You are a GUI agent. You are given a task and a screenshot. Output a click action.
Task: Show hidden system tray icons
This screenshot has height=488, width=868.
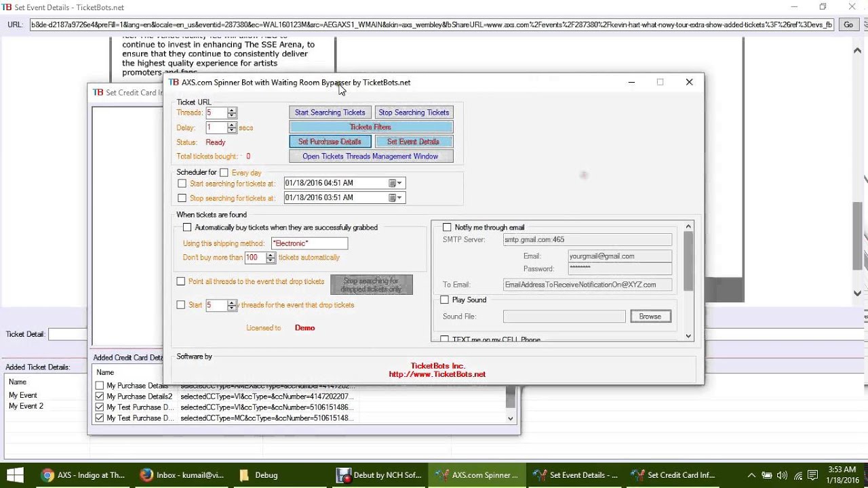click(x=750, y=475)
